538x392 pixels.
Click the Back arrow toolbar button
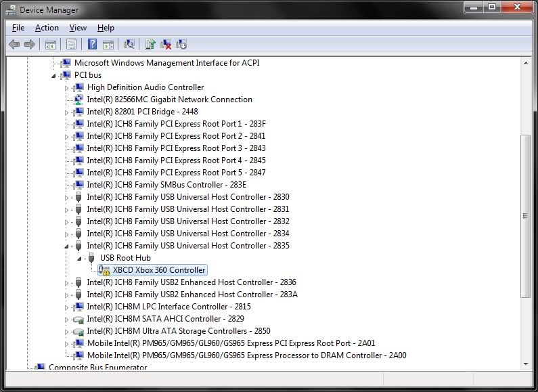click(x=14, y=45)
